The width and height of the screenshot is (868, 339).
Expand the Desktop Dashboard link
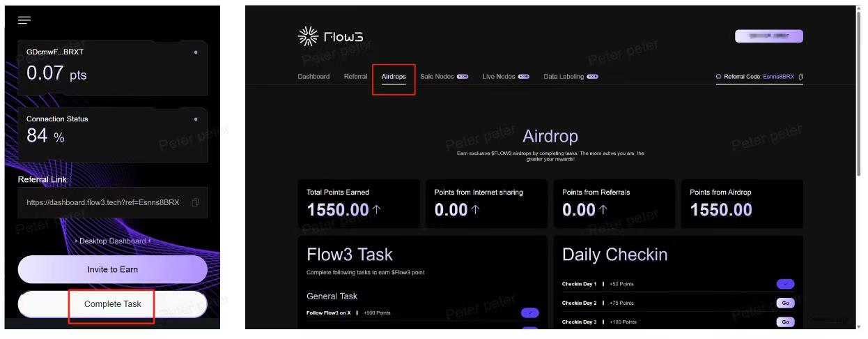pos(112,241)
